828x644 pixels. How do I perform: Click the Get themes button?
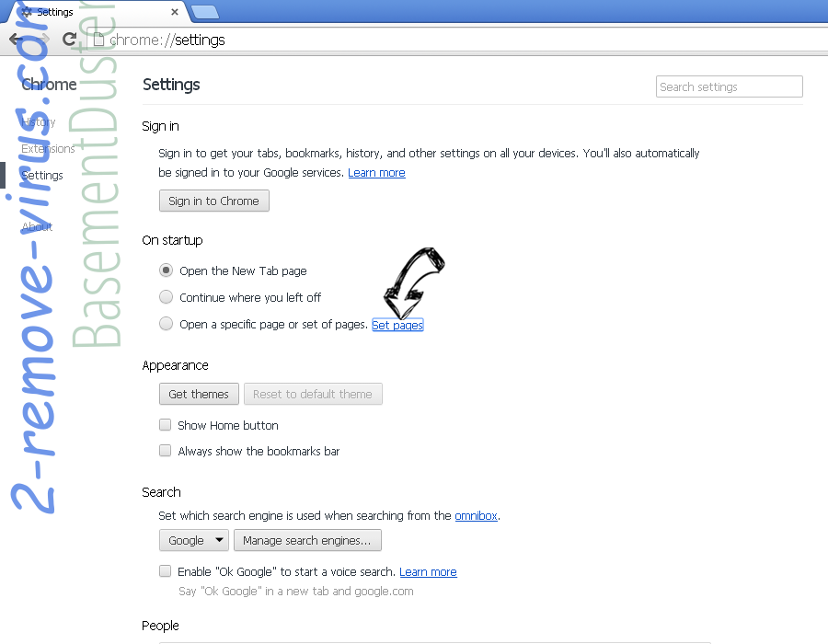[199, 395]
